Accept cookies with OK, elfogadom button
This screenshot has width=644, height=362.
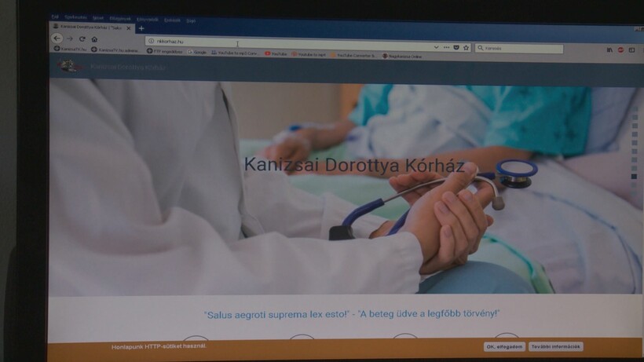504,347
